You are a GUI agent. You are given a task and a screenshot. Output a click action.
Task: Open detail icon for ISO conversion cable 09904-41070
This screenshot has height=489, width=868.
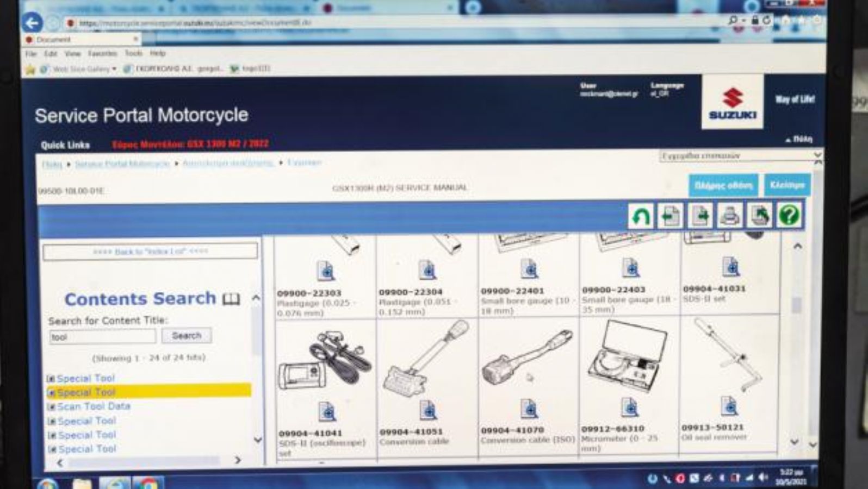click(529, 409)
